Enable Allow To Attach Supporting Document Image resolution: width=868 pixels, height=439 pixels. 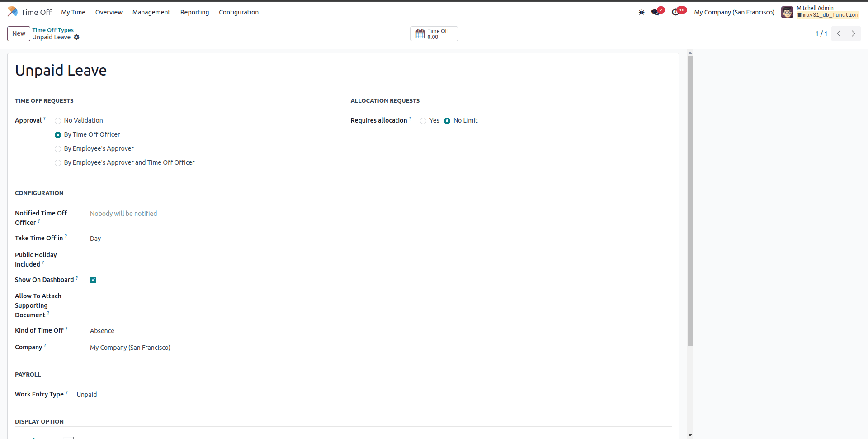[93, 296]
